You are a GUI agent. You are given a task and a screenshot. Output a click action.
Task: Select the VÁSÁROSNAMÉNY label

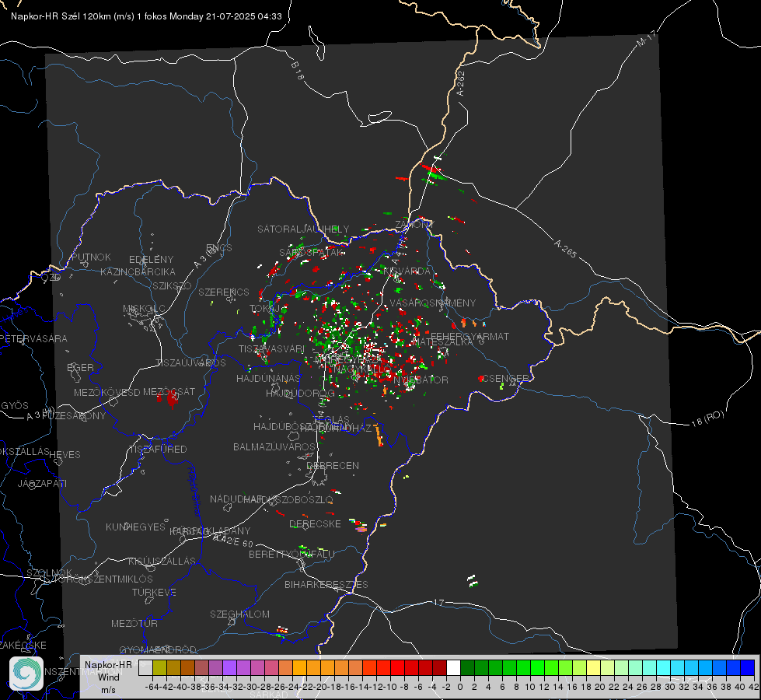pyautogui.click(x=433, y=303)
